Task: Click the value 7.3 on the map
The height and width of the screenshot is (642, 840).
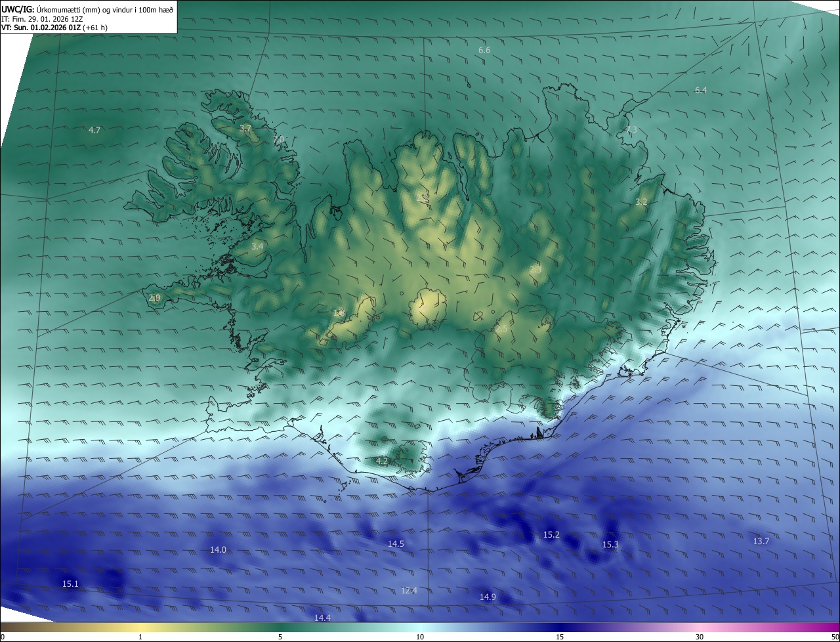Action: coord(631,129)
